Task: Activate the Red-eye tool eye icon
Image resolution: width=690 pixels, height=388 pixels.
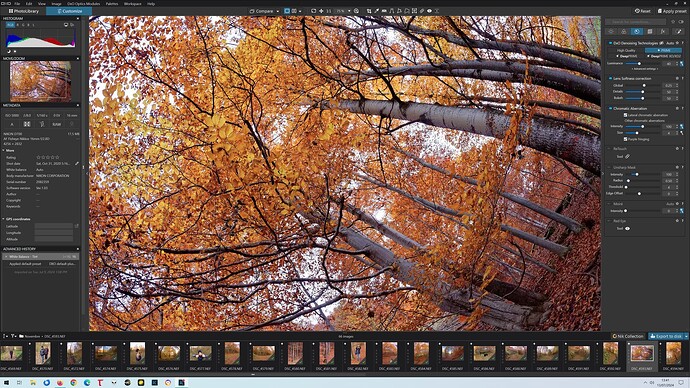Action: (x=628, y=229)
